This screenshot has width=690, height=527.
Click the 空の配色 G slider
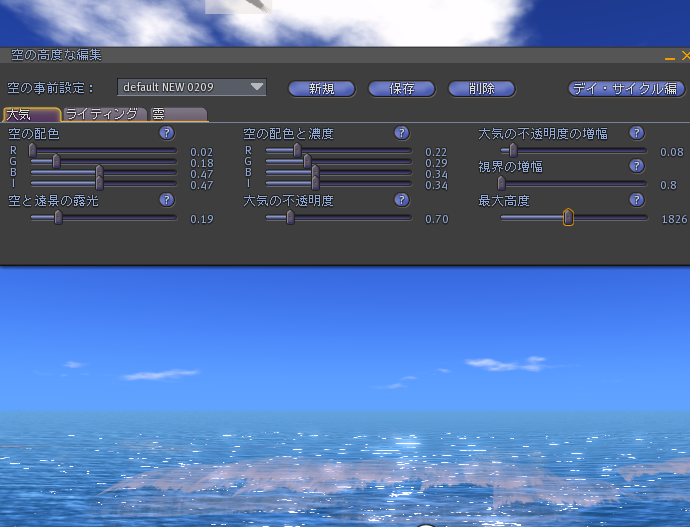[x=103, y=161]
